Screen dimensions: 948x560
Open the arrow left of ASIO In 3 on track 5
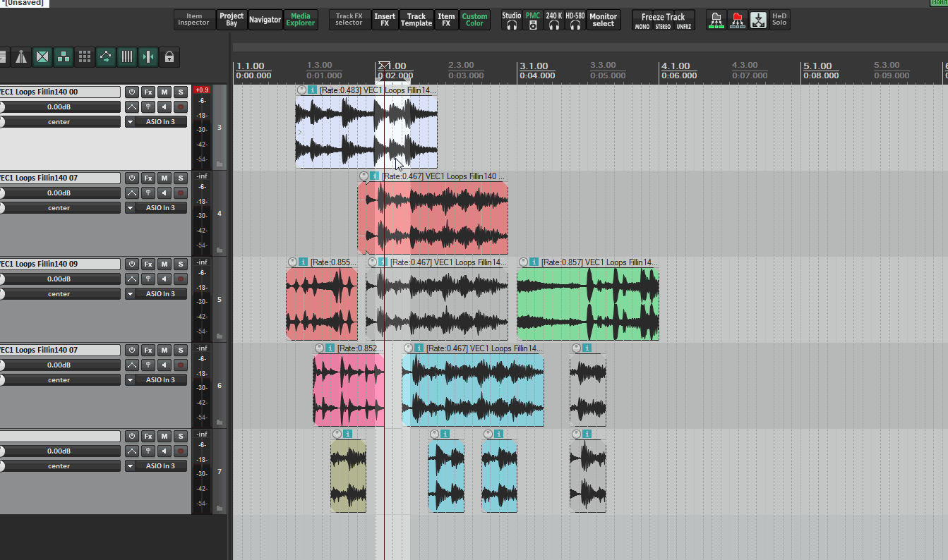(x=130, y=294)
